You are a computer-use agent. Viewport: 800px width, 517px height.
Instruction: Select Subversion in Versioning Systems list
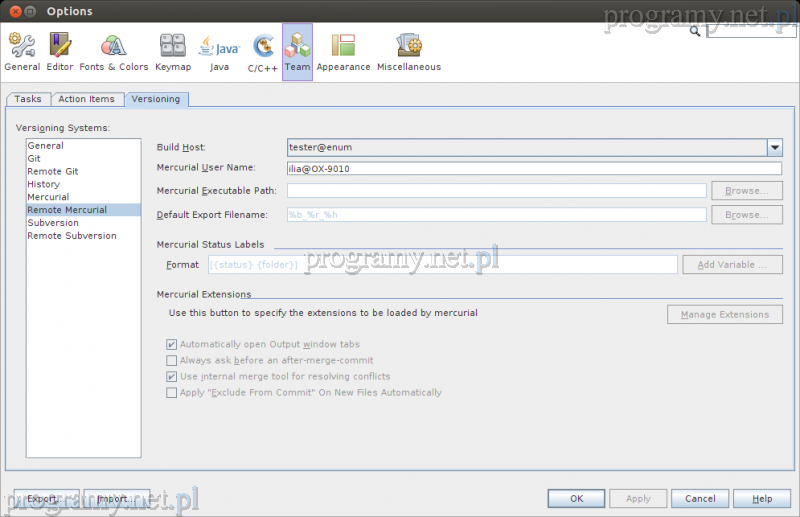[53, 223]
